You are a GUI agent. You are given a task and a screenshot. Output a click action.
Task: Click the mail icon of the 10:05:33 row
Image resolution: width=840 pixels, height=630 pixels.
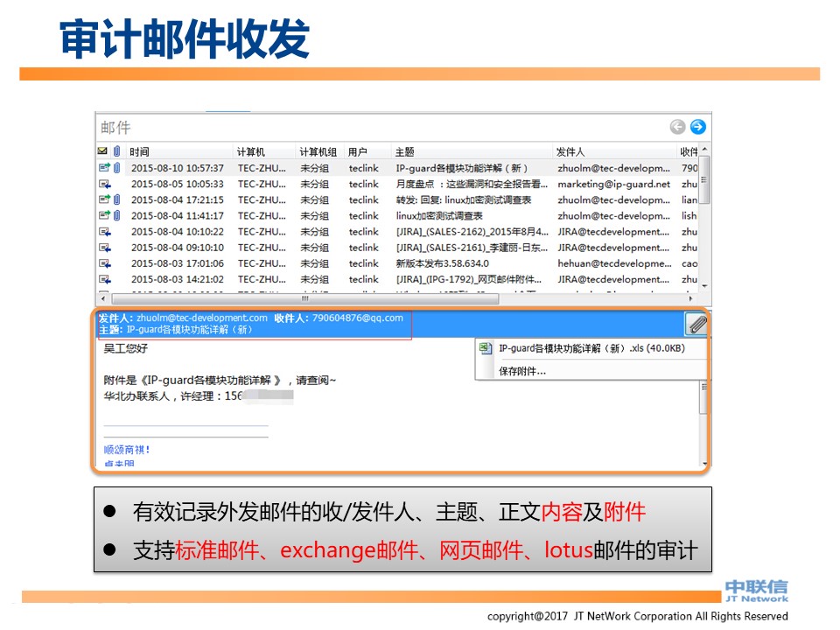coord(104,185)
